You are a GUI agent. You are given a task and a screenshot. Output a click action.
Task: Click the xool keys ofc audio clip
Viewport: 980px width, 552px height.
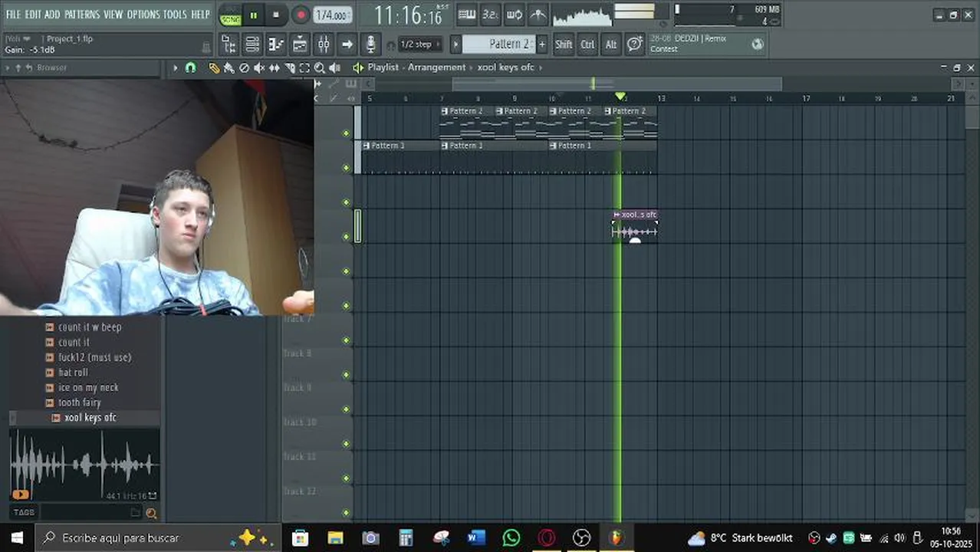(x=634, y=226)
